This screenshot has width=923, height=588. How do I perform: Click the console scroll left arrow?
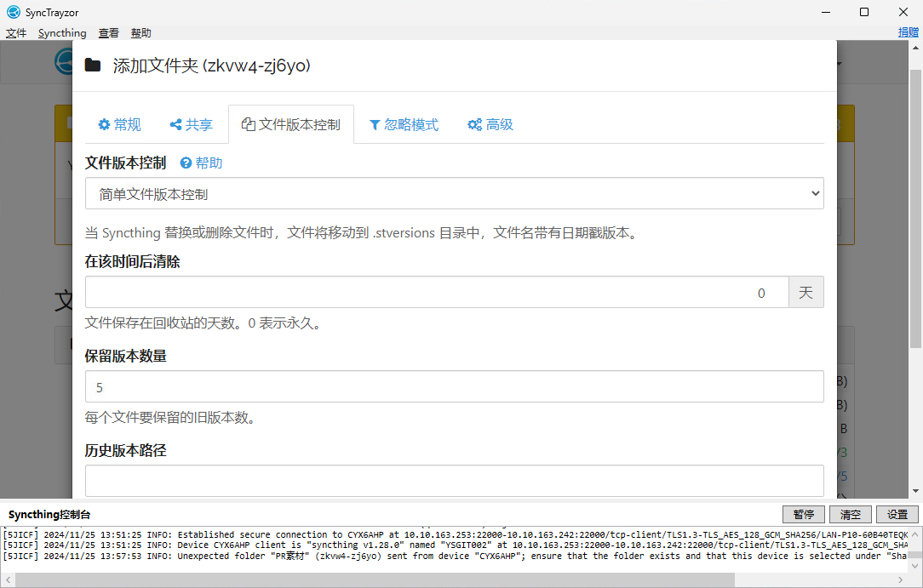pyautogui.click(x=8, y=579)
